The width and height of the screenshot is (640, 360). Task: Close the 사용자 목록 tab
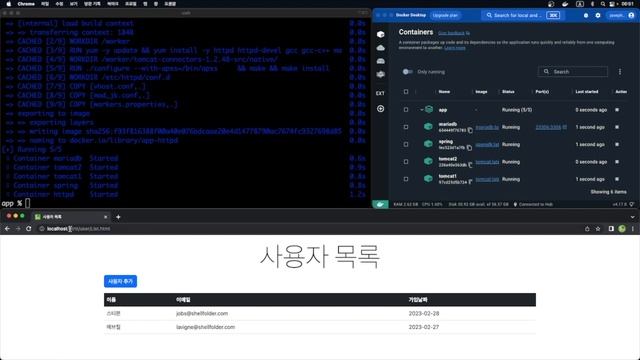(105, 217)
